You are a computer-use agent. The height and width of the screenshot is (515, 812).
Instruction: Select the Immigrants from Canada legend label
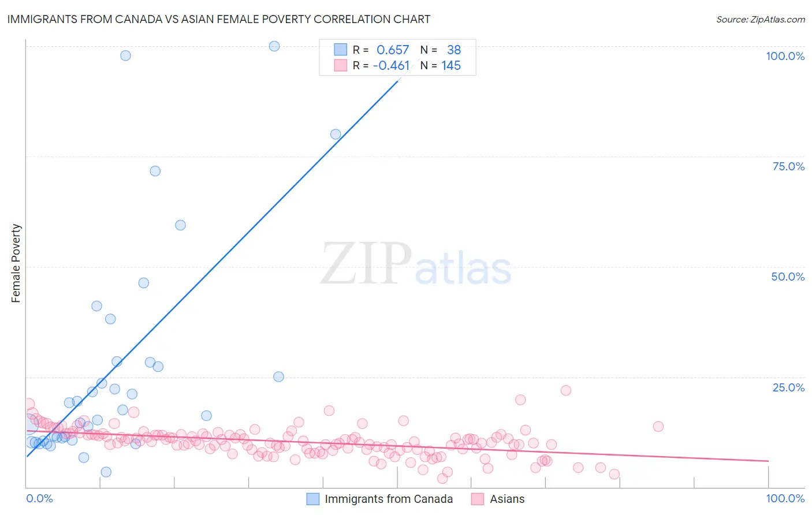(389, 499)
